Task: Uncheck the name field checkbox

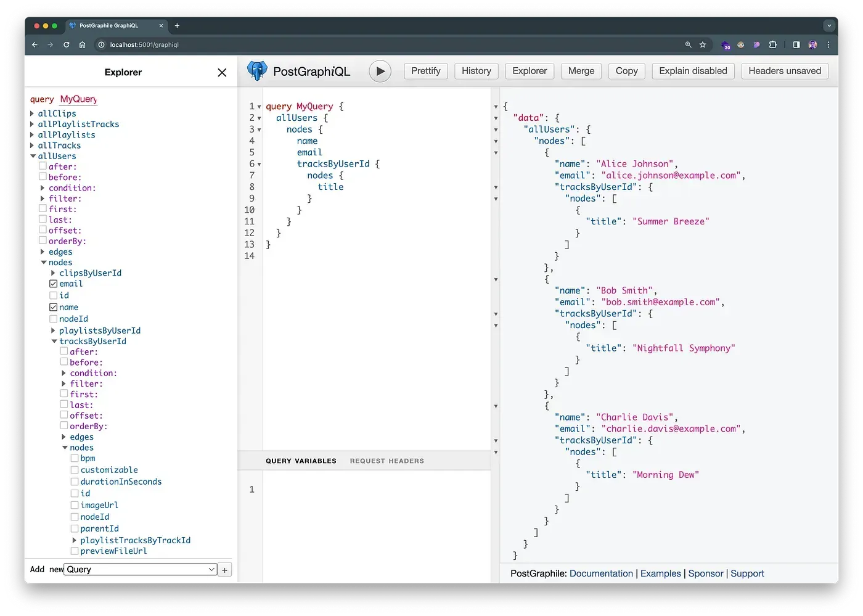Action: tap(54, 308)
